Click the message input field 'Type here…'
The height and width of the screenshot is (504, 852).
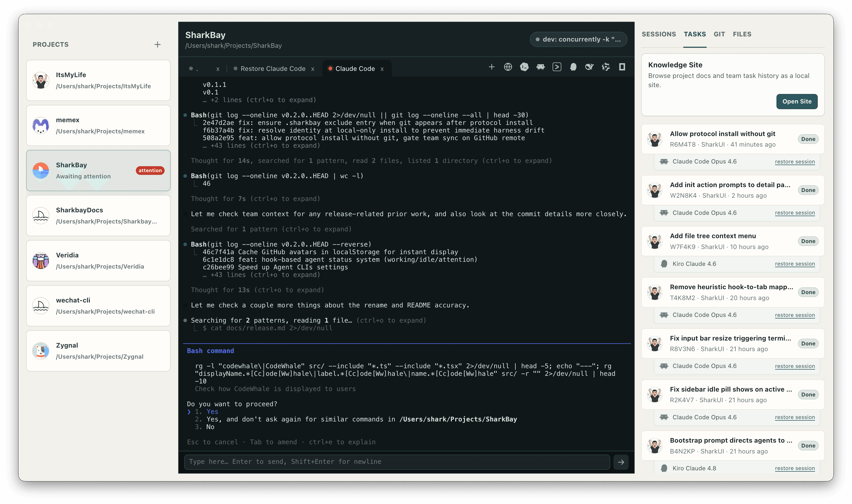tap(397, 462)
